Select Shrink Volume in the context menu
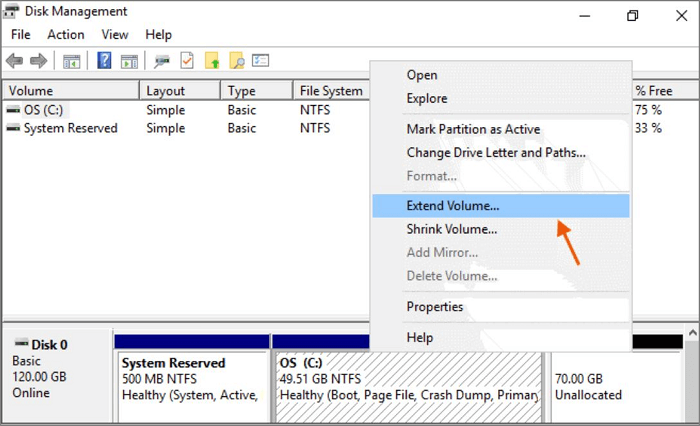This screenshot has height=426, width=700. (452, 229)
